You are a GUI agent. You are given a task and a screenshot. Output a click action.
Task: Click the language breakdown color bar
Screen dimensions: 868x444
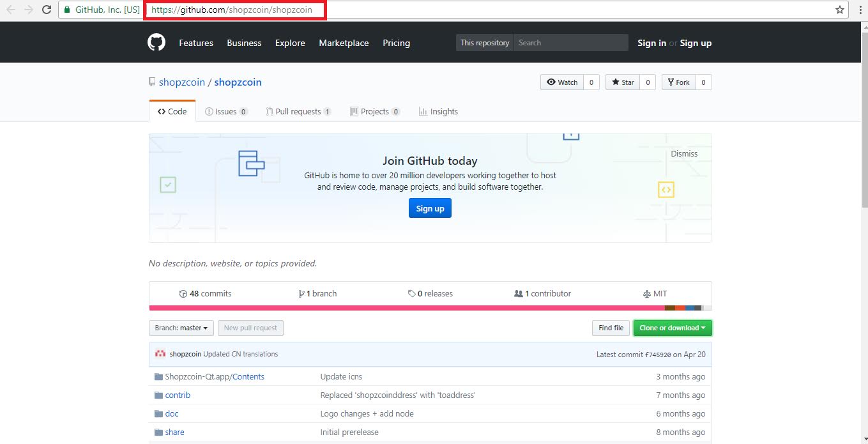click(x=430, y=308)
